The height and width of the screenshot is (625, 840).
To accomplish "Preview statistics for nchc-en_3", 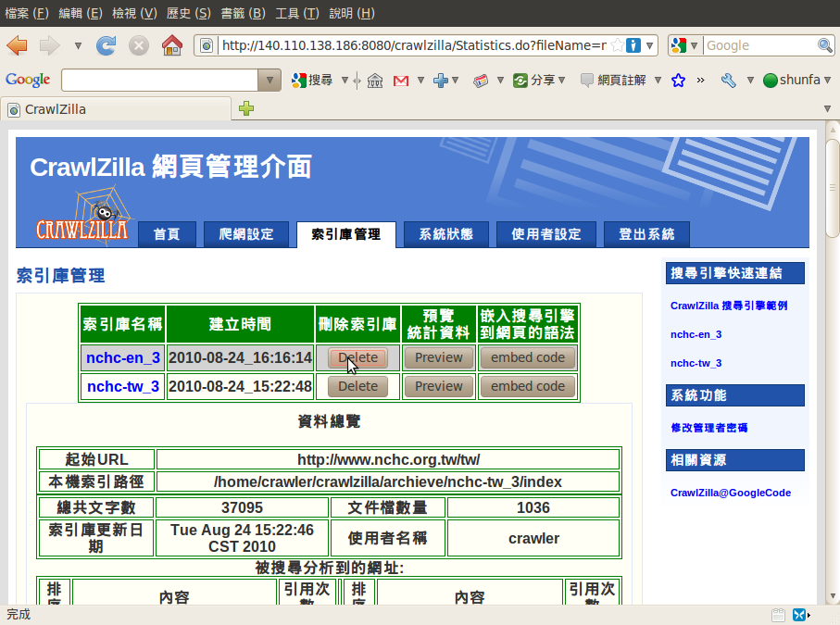I will pyautogui.click(x=439, y=357).
